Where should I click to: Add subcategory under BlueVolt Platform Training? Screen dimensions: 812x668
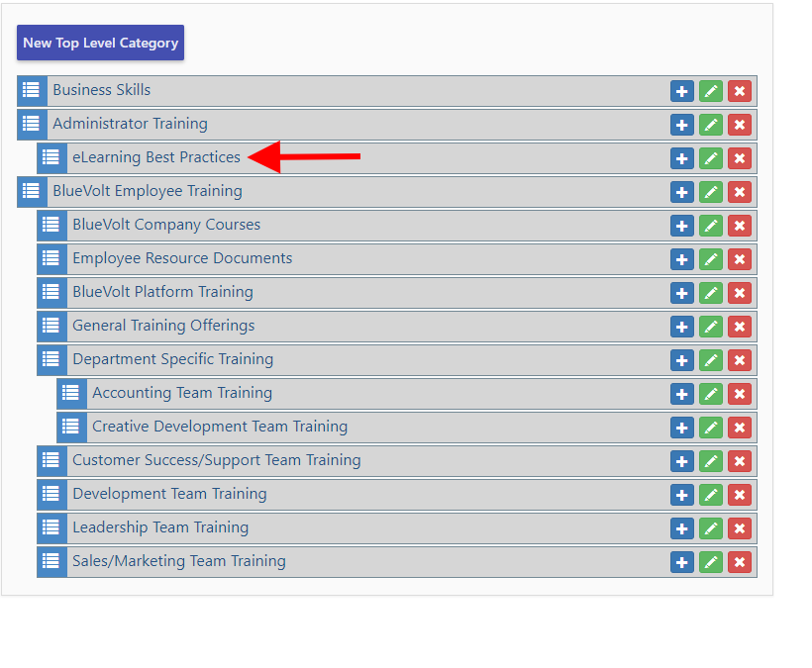682,293
